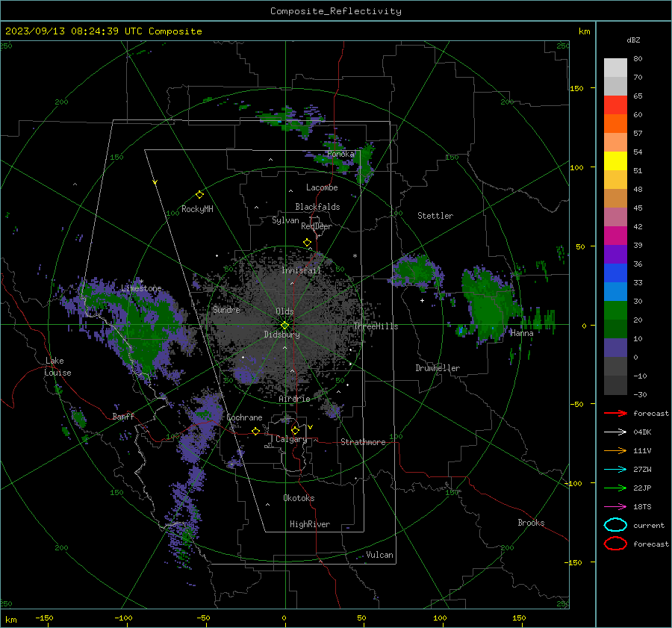Click the cyan current ellipse icon

(x=615, y=525)
